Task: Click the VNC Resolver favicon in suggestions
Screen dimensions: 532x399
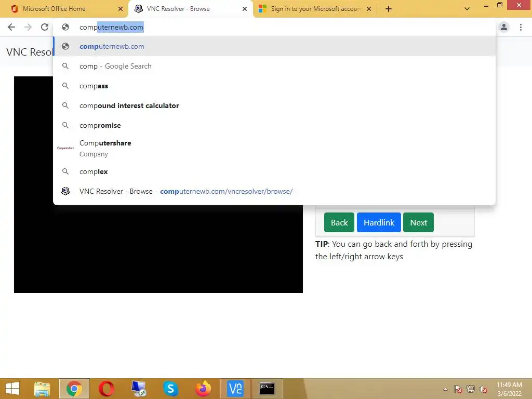Action: 65,191
